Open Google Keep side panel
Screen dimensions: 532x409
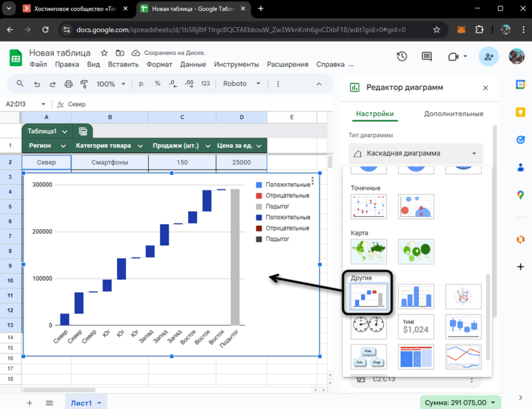(x=520, y=112)
